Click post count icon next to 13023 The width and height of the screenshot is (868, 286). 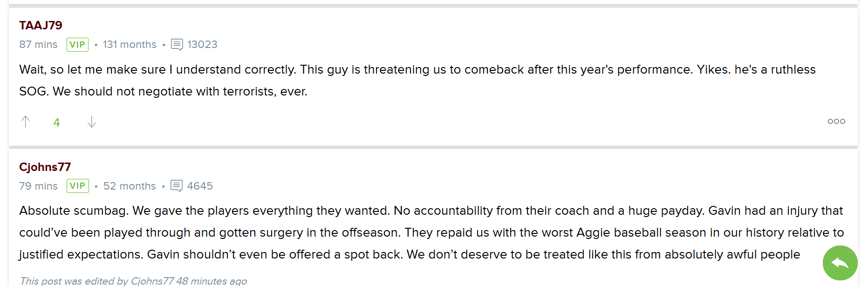tap(177, 45)
